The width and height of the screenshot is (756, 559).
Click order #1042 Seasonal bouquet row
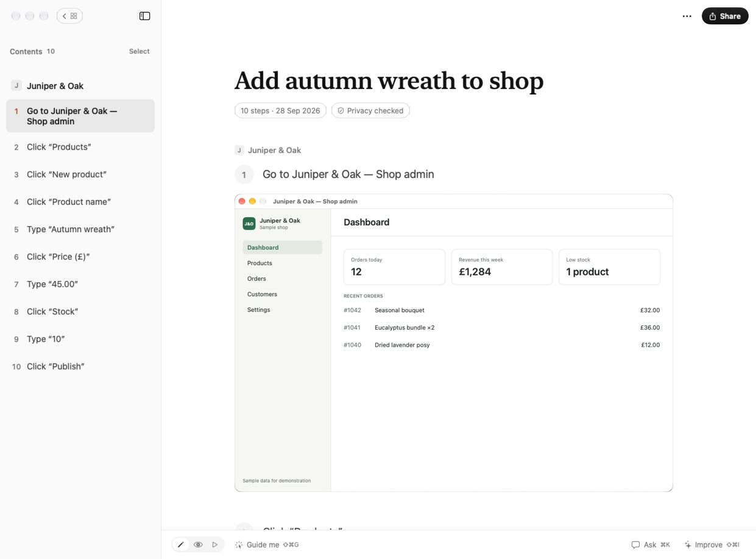coord(501,310)
